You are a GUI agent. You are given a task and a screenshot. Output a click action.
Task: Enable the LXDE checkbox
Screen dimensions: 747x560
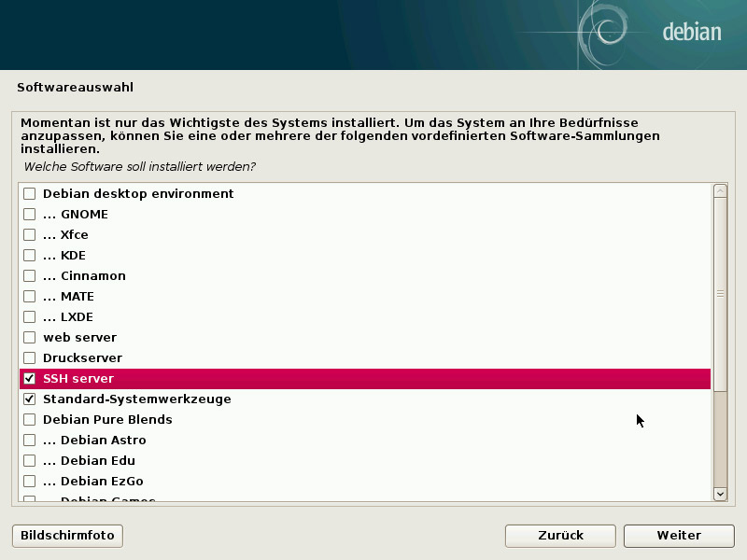30,316
